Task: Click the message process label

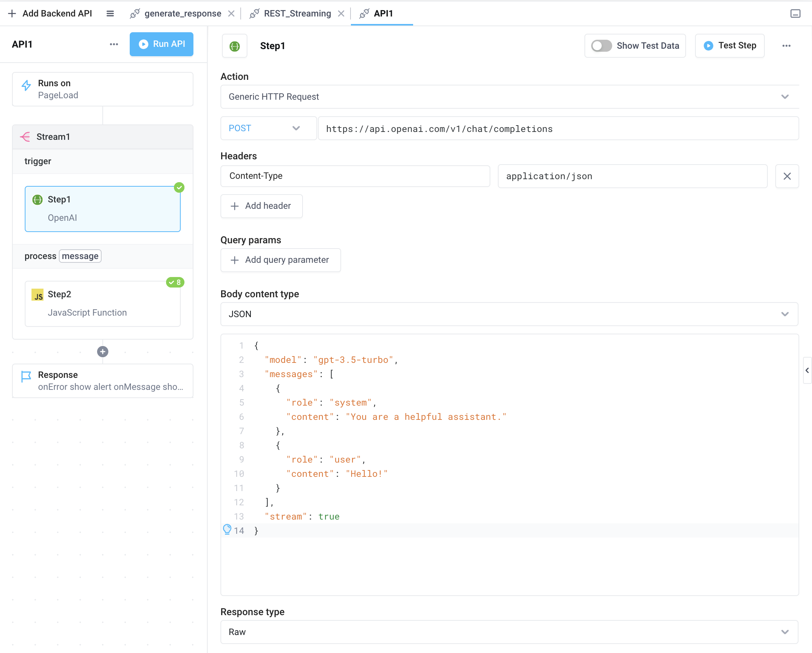Action: [x=80, y=256]
